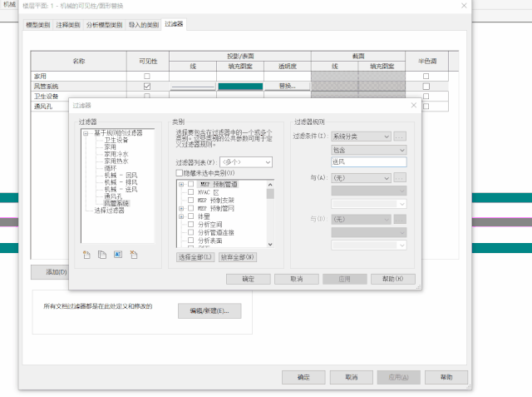The width and height of the screenshot is (532, 397).
Task: Click 确定 in the 过滤器 dialog
Action: pos(249,279)
